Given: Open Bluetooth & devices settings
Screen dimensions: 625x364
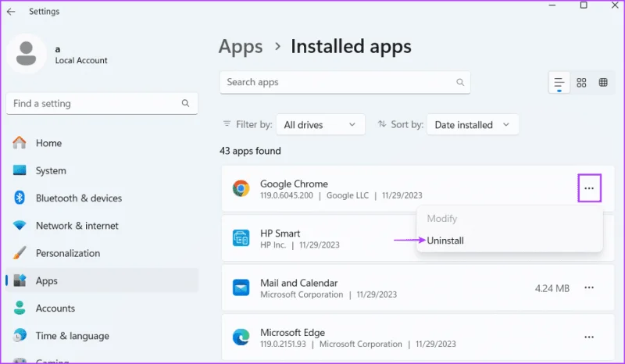Looking at the screenshot, I should [102, 198].
